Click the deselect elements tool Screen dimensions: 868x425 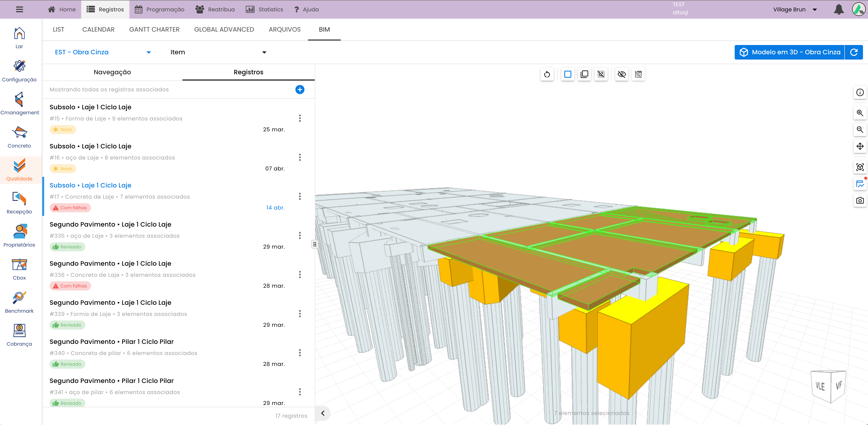601,74
